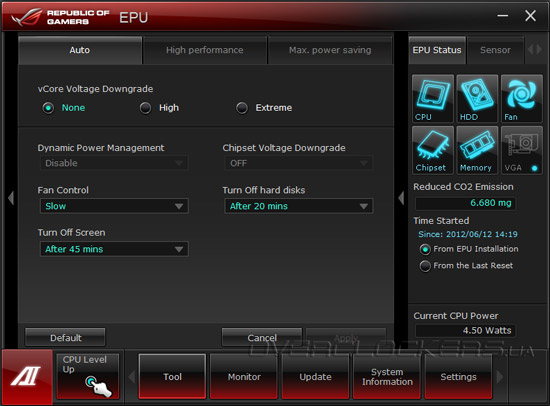550x406 pixels.
Task: Activate CPU Level Up shortcut
Action: pos(88,377)
